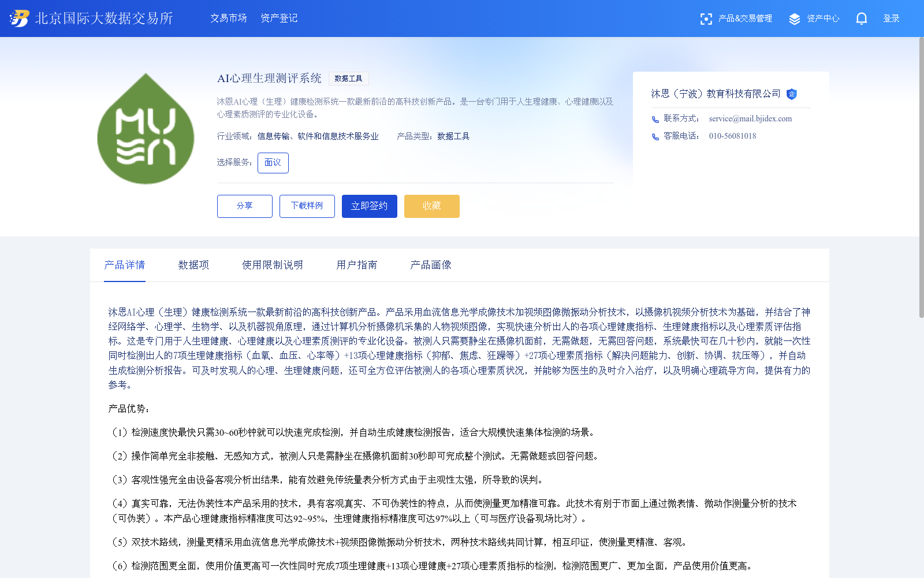Click the 下载样例 button

point(307,206)
